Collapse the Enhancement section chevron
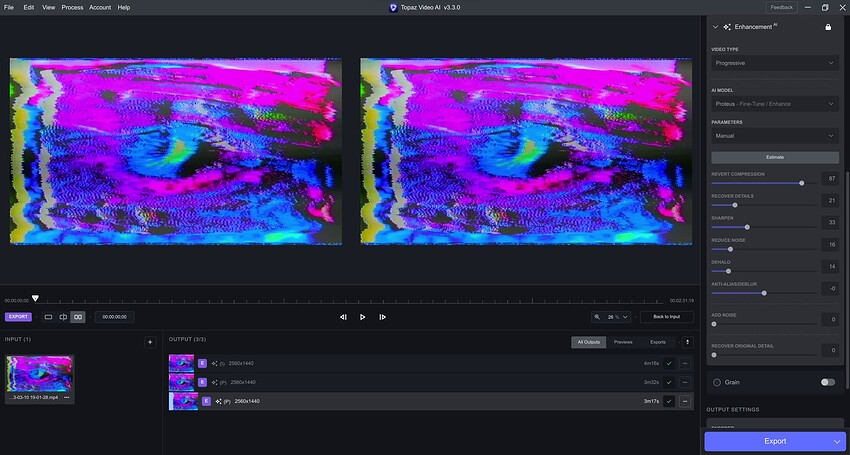The width and height of the screenshot is (850, 455). coord(716,27)
